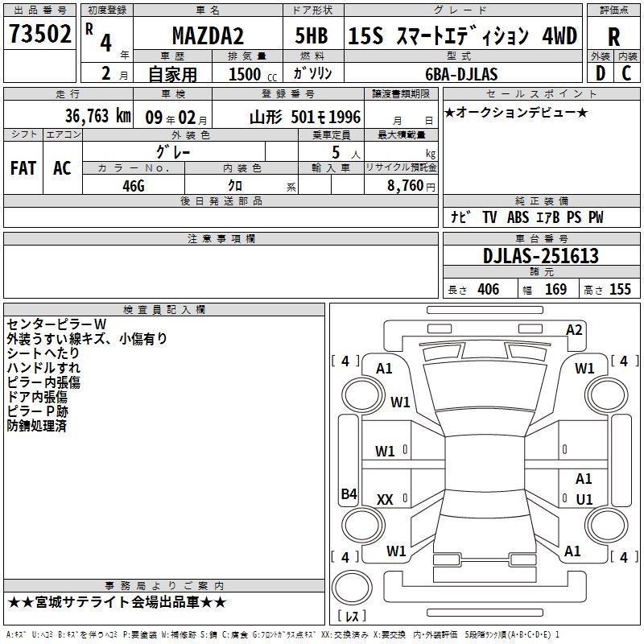
Task: Select grade text 15S スマートエディション 4WD
Action: coord(462,35)
